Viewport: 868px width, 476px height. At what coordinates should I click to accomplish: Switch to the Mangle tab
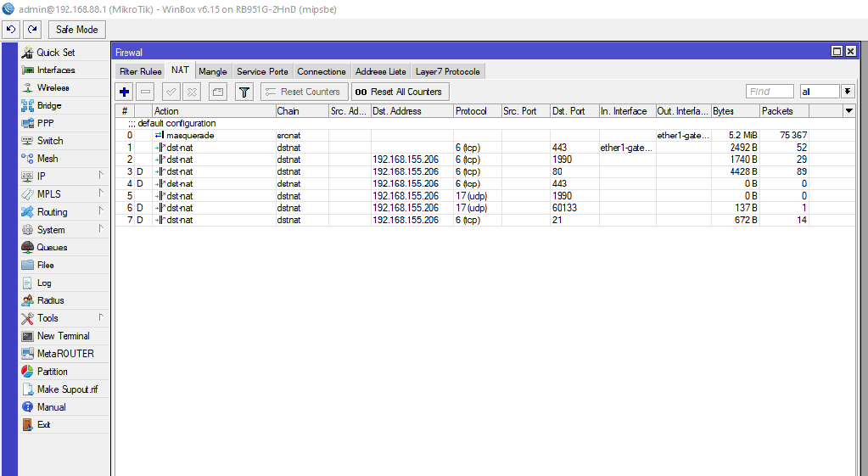(x=213, y=71)
